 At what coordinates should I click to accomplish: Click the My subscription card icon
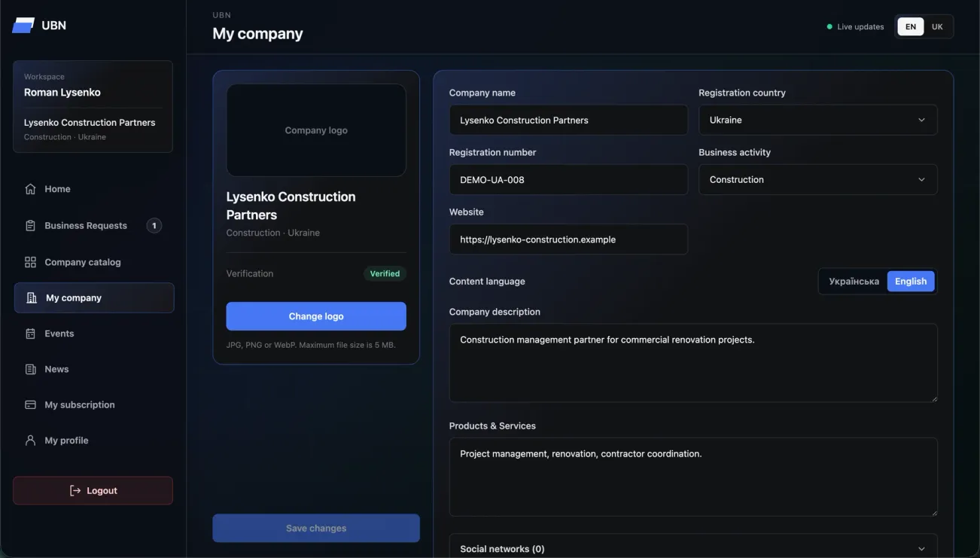(x=30, y=405)
